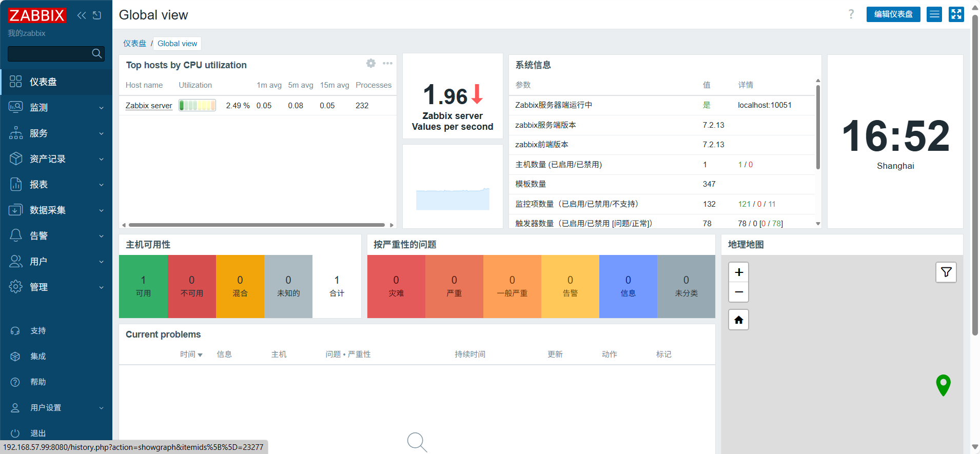This screenshot has height=454, width=980.
Task: Open the 集成 integrations cube icon
Action: 15,357
